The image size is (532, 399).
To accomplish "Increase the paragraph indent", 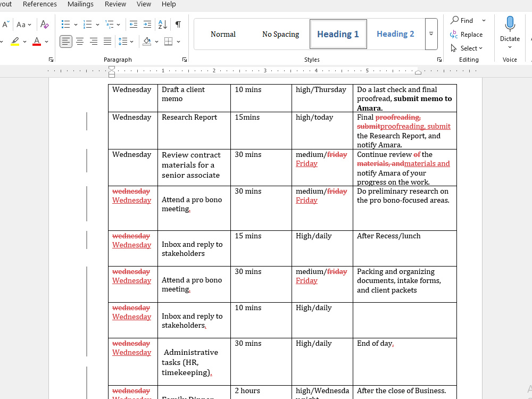I will [147, 24].
